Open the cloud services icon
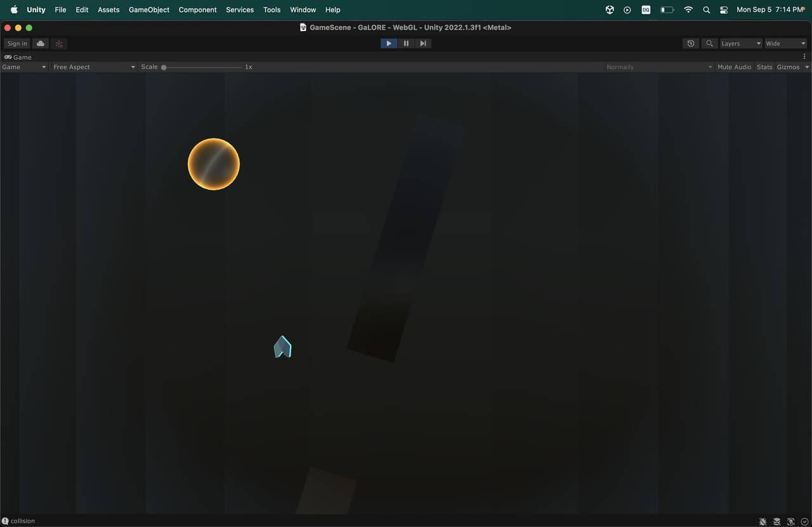812x527 pixels. pyautogui.click(x=41, y=43)
